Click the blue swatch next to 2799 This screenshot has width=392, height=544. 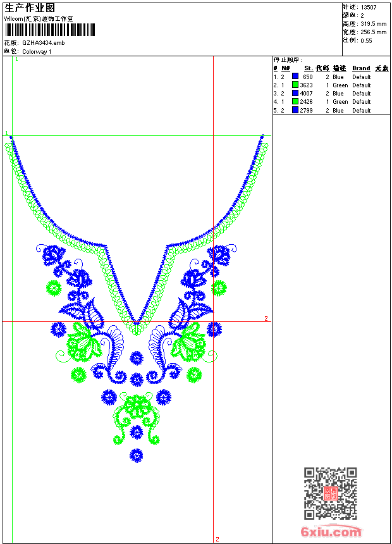pyautogui.click(x=295, y=109)
